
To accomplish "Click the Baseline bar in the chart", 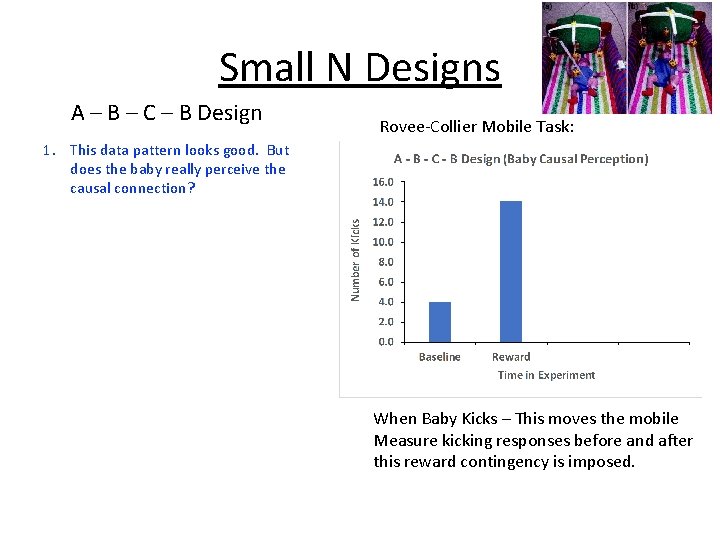I will click(x=440, y=322).
